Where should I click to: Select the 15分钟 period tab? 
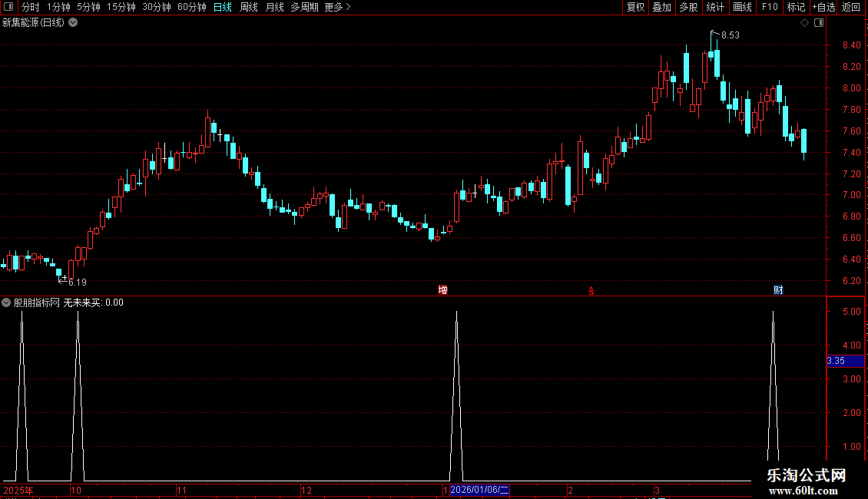pos(121,7)
